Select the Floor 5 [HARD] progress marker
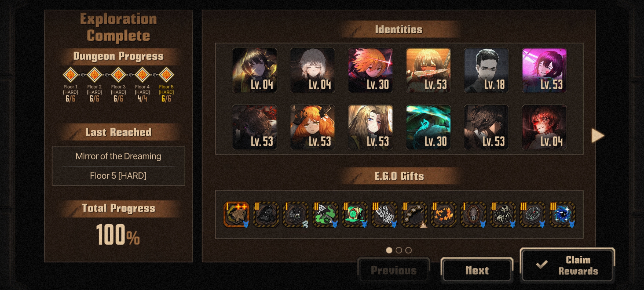644x290 pixels. [166, 75]
